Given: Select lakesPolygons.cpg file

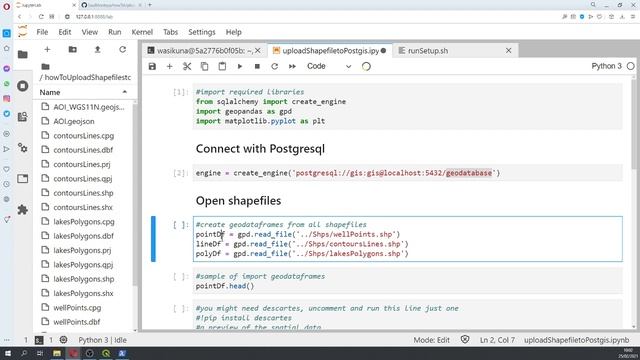Looking at the screenshot, I should click(84, 222).
